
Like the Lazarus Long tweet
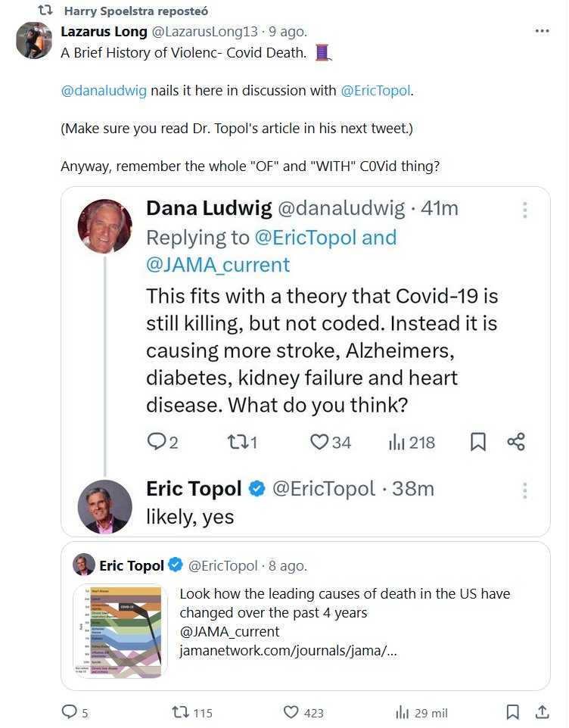pyautogui.click(x=292, y=712)
